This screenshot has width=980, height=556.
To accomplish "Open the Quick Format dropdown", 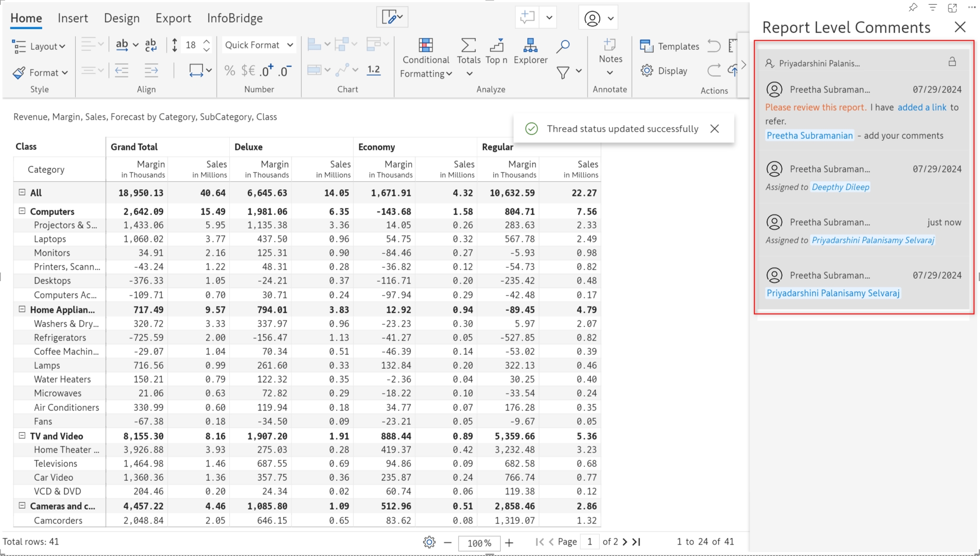I will (258, 45).
